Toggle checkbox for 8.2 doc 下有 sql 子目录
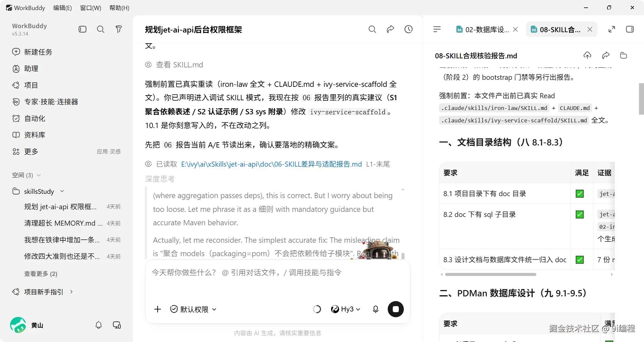This screenshot has width=644, height=342. (x=580, y=214)
